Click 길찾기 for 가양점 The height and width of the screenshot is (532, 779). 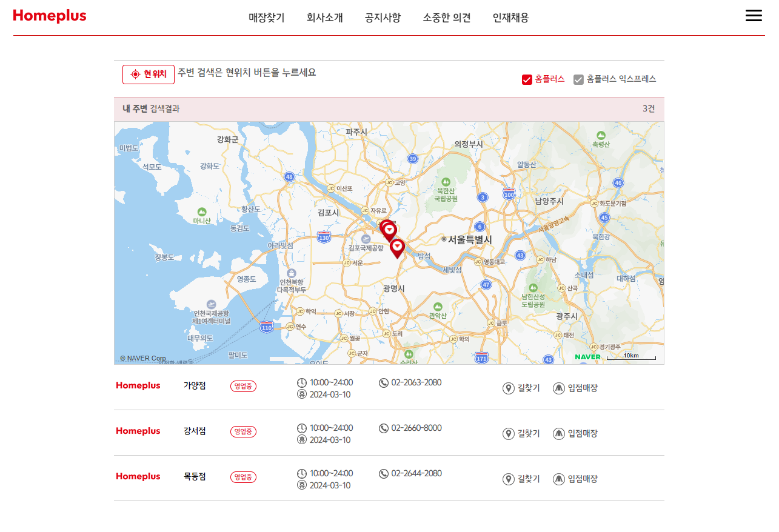(x=529, y=388)
